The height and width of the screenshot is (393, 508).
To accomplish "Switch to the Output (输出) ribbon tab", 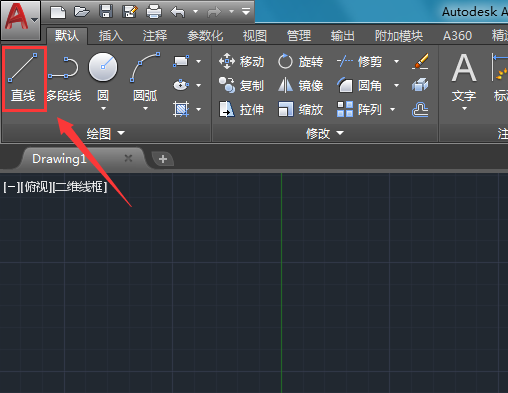I will pos(343,35).
